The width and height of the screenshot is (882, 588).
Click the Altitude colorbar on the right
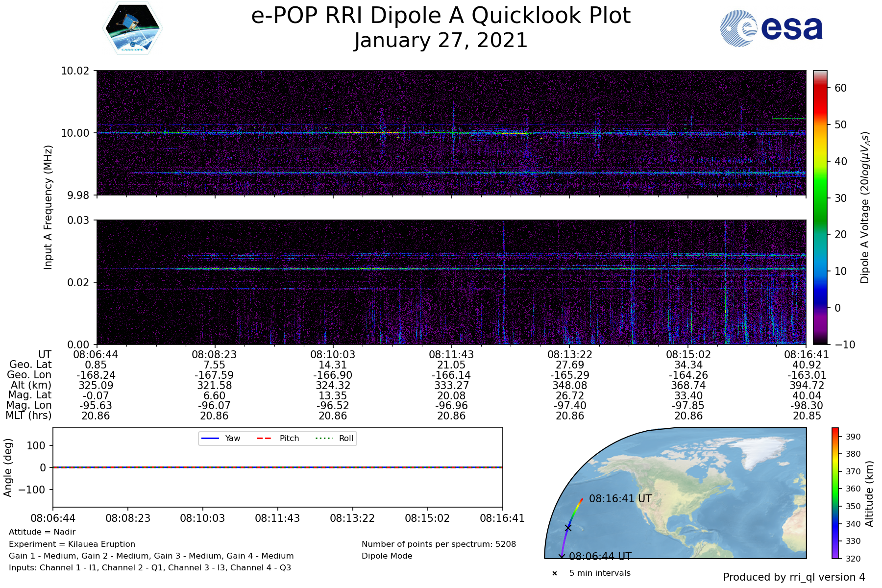point(835,493)
